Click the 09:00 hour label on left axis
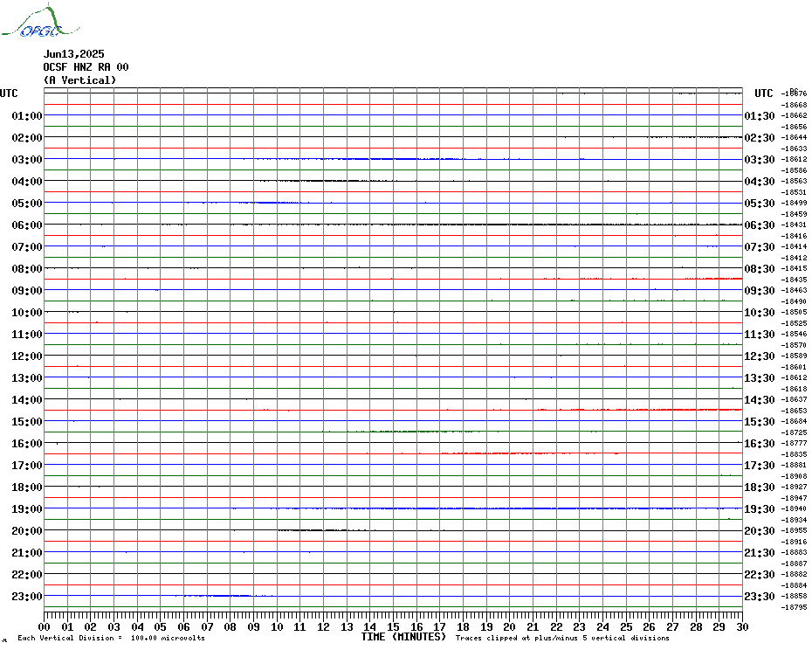The height and width of the screenshot is (650, 812). point(27,290)
